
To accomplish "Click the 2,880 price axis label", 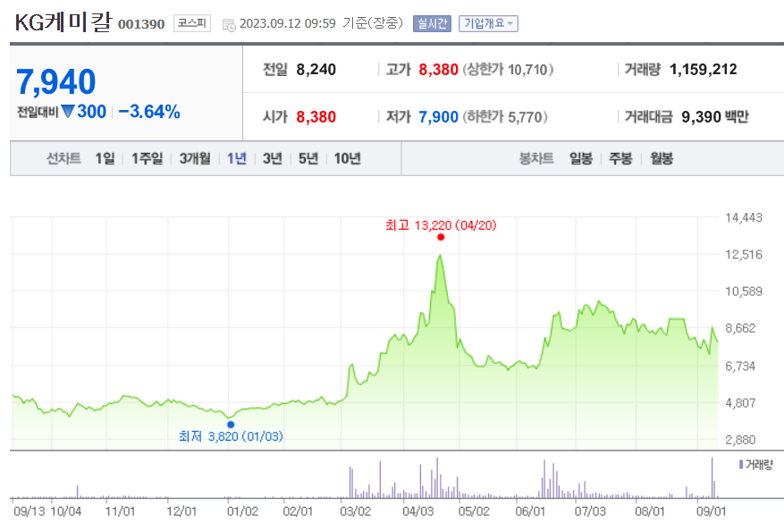I will tap(740, 440).
